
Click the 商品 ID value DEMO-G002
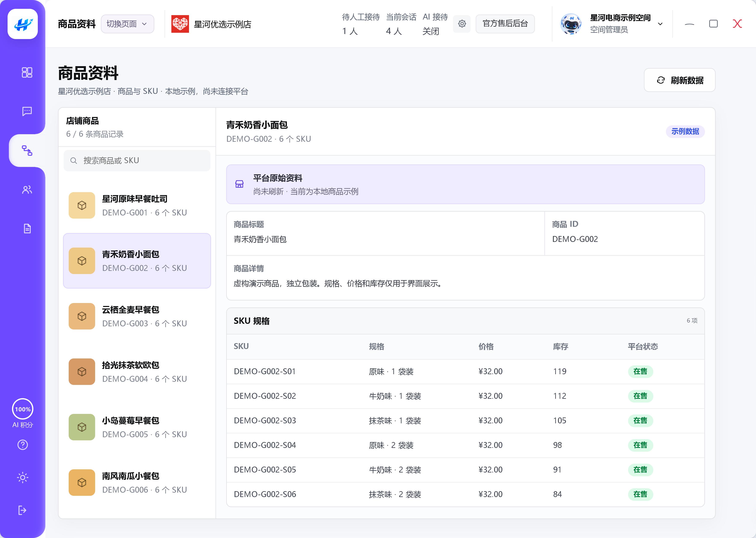tap(575, 239)
